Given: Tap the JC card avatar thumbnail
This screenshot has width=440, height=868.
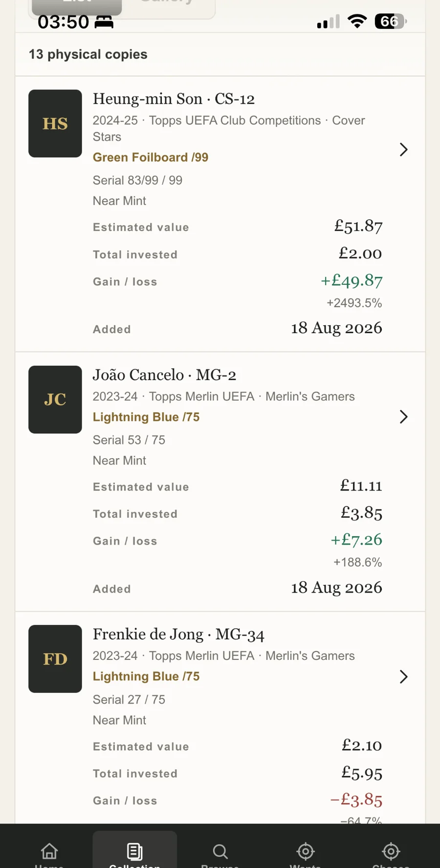Looking at the screenshot, I should pyautogui.click(x=55, y=400).
